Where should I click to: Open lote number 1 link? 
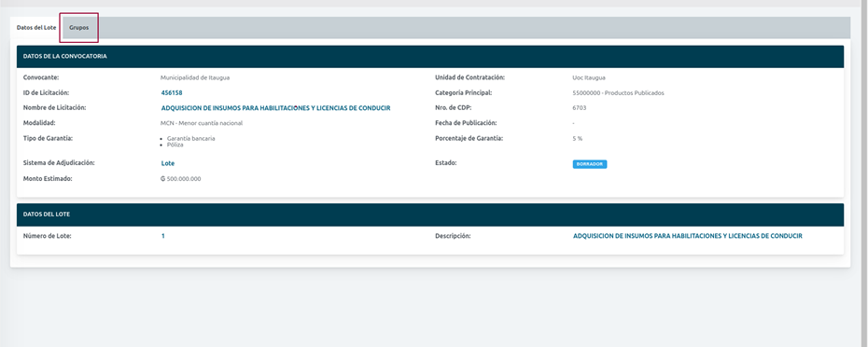162,236
